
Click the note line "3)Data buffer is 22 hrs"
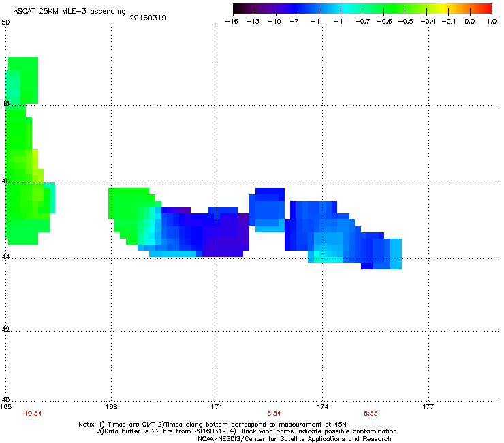pos(247,431)
